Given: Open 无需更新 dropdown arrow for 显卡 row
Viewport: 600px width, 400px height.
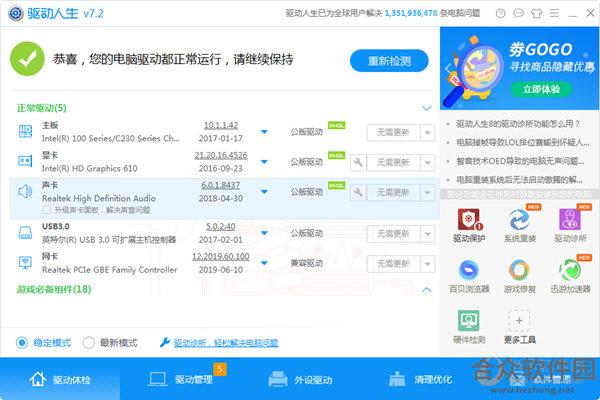Looking at the screenshot, I should (x=427, y=163).
